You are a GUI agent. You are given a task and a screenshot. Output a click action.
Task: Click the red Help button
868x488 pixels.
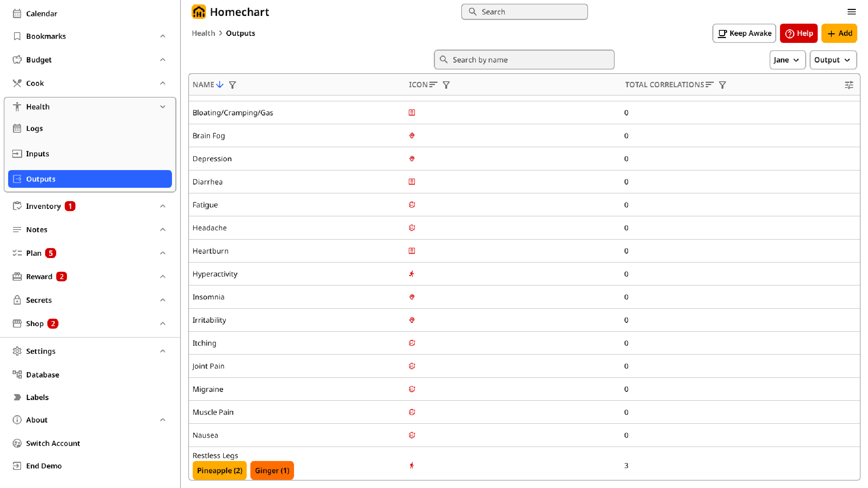798,33
